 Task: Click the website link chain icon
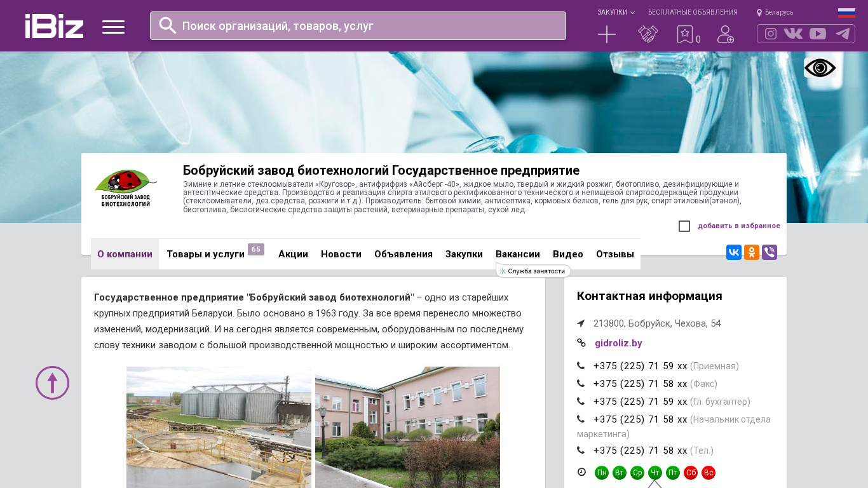click(581, 342)
